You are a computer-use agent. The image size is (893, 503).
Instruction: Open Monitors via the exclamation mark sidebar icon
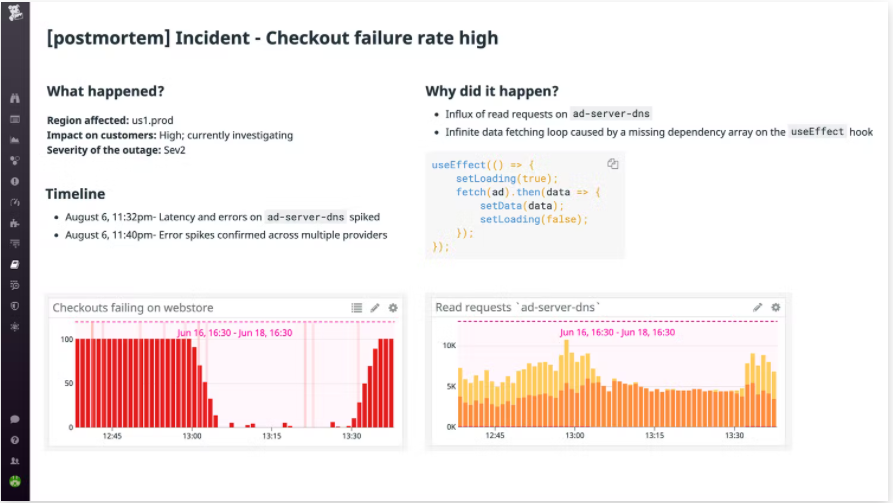coord(15,181)
